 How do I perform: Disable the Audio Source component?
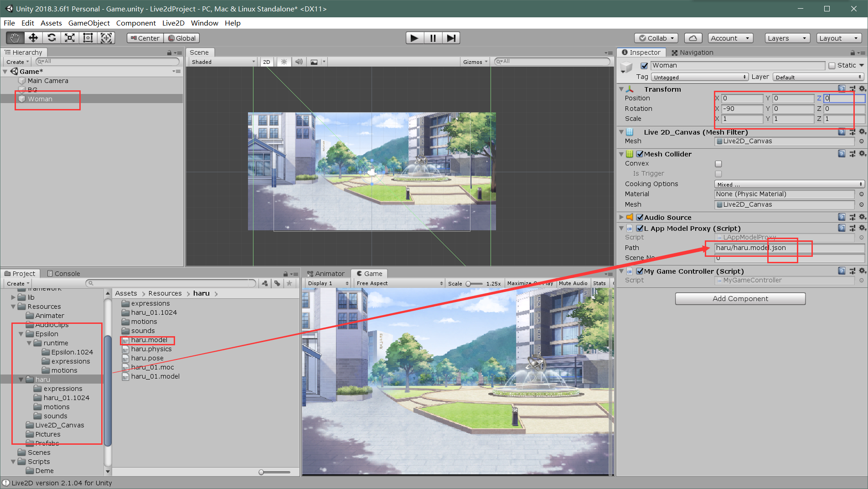(640, 218)
